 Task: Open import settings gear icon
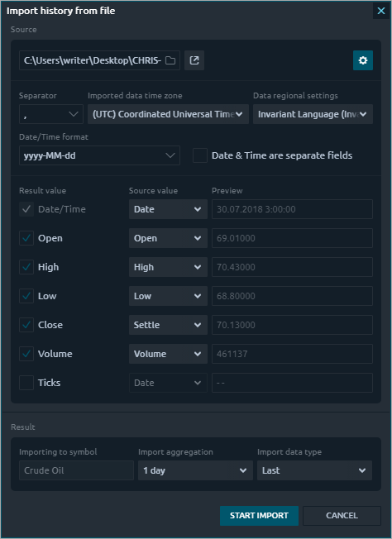click(363, 60)
